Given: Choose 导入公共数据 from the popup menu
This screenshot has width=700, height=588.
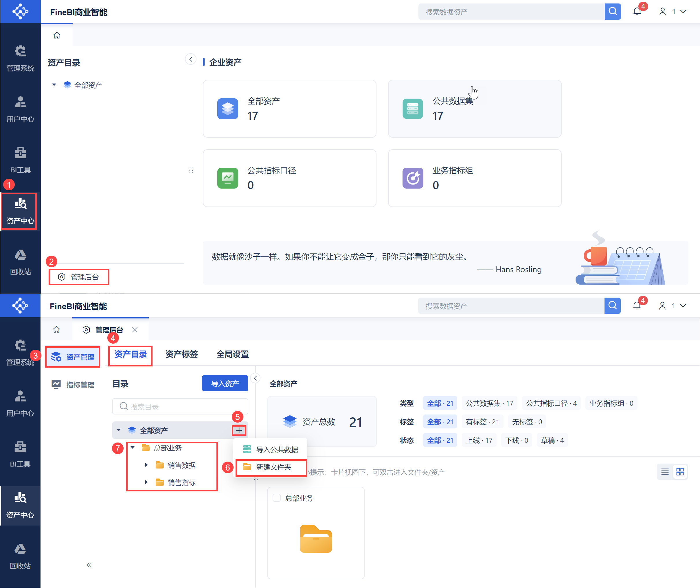Looking at the screenshot, I should 271,449.
